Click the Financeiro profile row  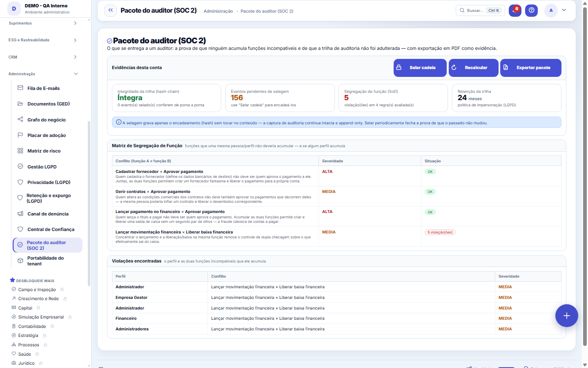pos(336,319)
